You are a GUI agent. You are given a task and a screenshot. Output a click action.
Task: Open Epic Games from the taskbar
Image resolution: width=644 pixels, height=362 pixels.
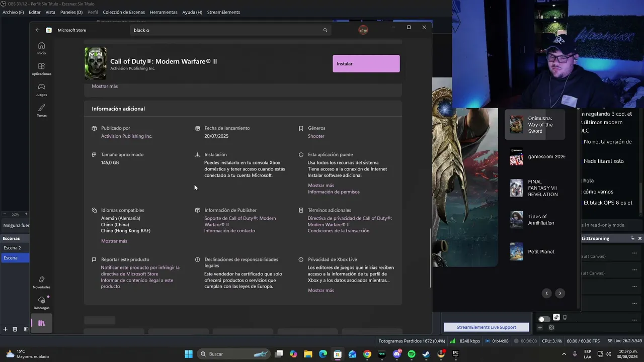coord(456,354)
